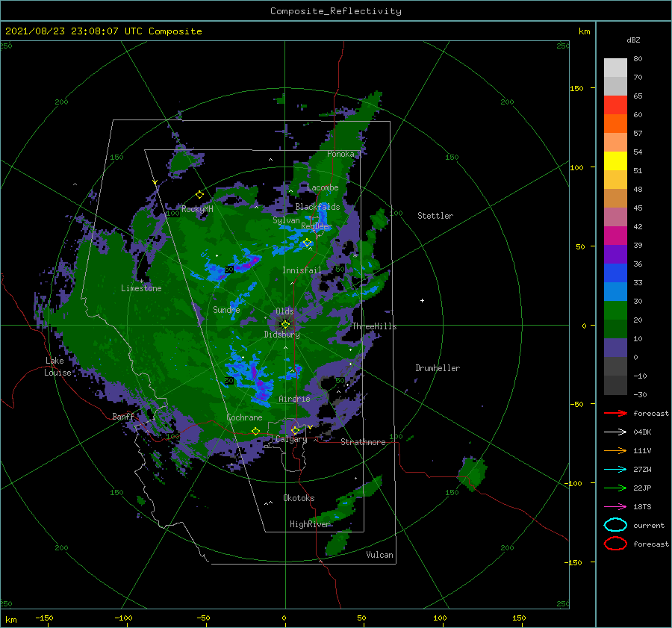Click the Drumheller city label
Screen dimensions: 672x628
pos(438,368)
